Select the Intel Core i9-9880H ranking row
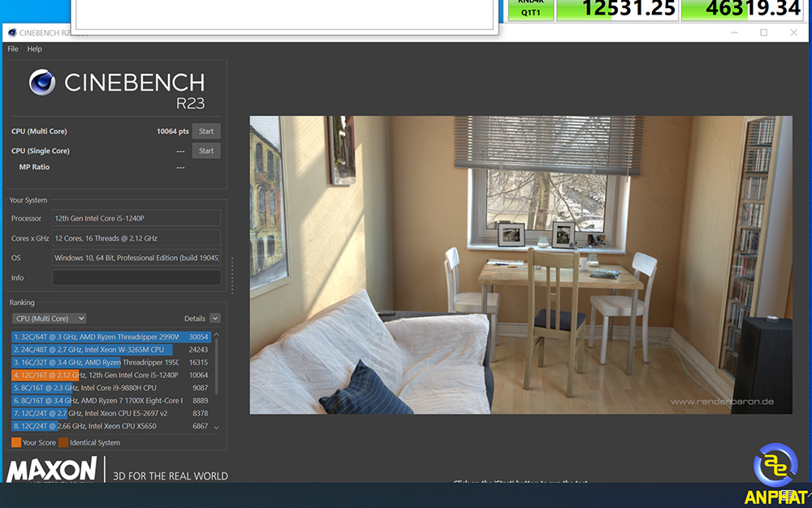The width and height of the screenshot is (812, 508). point(110,388)
